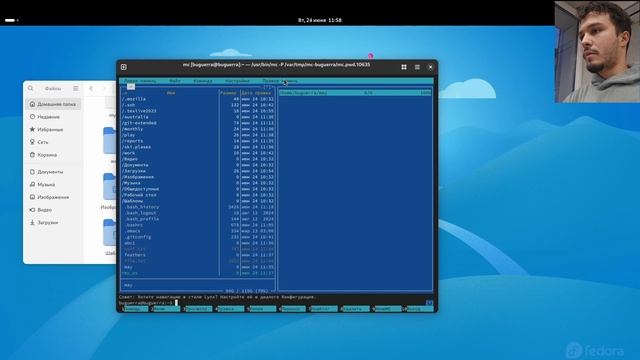The image size is (640, 360).
Task: Click the F10 Выход function key button
Action: (418, 309)
